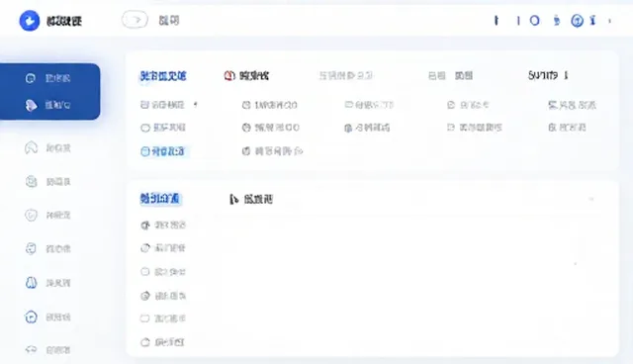Select the faded gray middle tab in top panel
Viewport: 633px width, 364px height.
345,75
